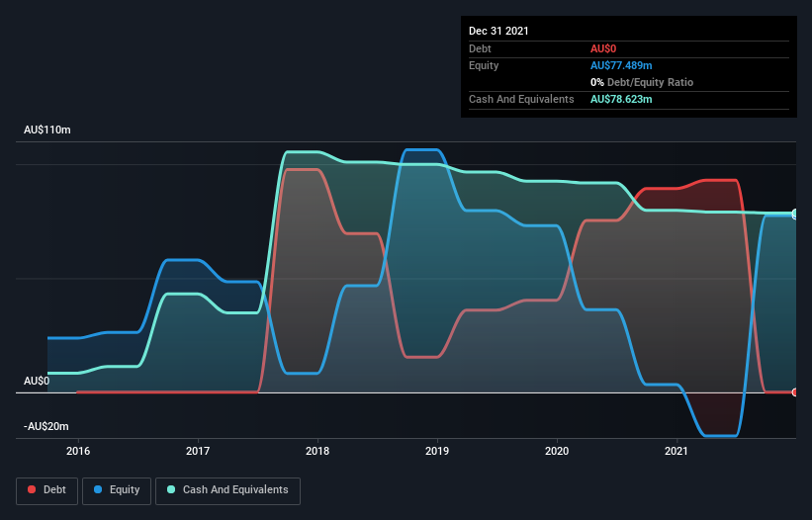Click the Cash And Equivalents tooltip label
The image size is (812, 520).
(x=521, y=99)
